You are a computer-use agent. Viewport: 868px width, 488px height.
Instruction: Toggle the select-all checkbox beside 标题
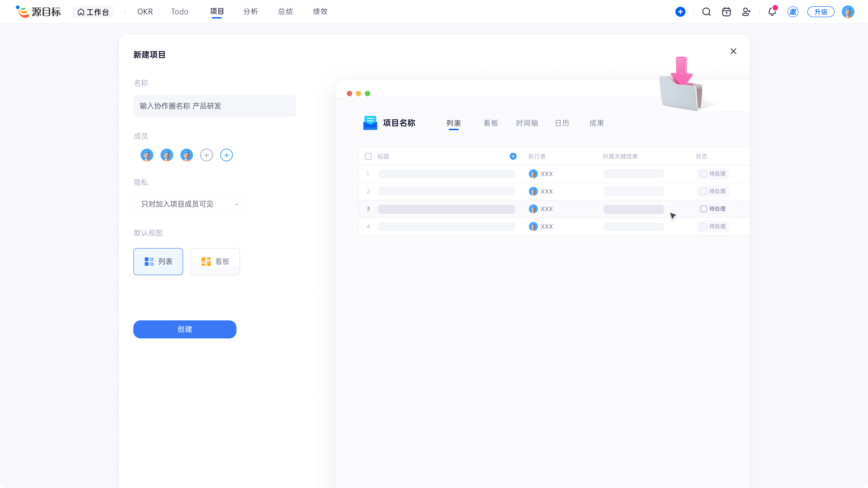pyautogui.click(x=368, y=156)
